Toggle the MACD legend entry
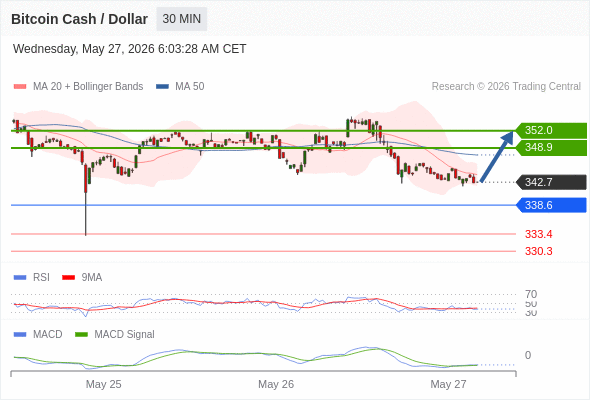Viewport: 590px width, 400px height. tap(38, 334)
